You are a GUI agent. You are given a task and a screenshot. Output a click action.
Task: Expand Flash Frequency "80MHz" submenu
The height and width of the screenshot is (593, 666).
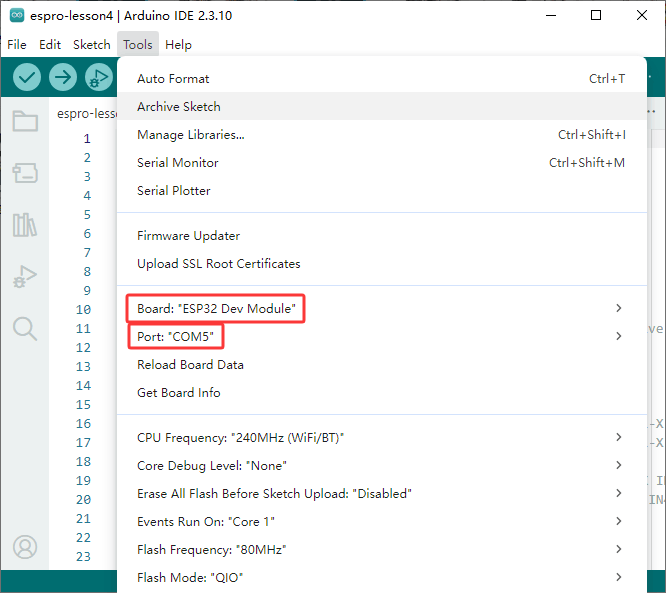pos(381,550)
